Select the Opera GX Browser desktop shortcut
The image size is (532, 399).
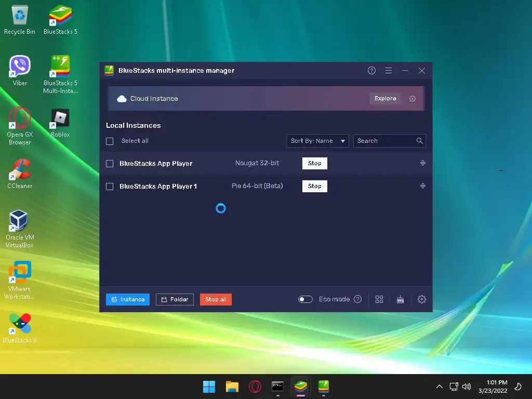point(20,126)
